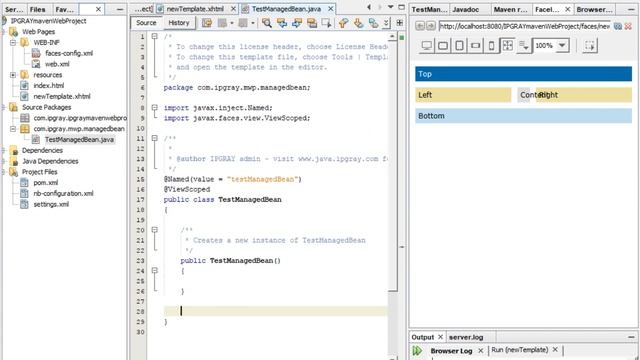Minimize the Output panel group
Screen dimensions: 640x360
pyautogui.click(x=631, y=337)
